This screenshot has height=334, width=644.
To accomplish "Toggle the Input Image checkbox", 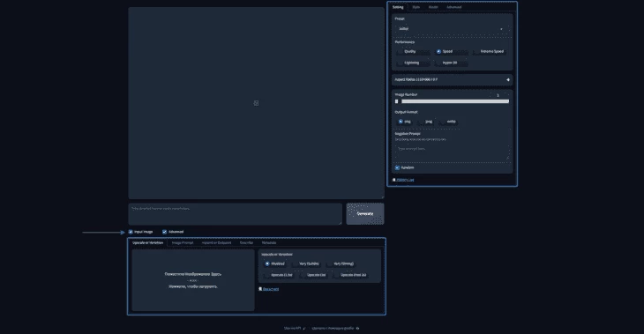I will 131,232.
